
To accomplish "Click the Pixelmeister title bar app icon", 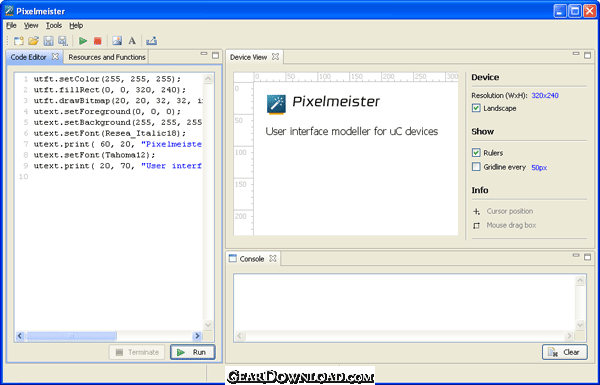I will click(x=9, y=11).
